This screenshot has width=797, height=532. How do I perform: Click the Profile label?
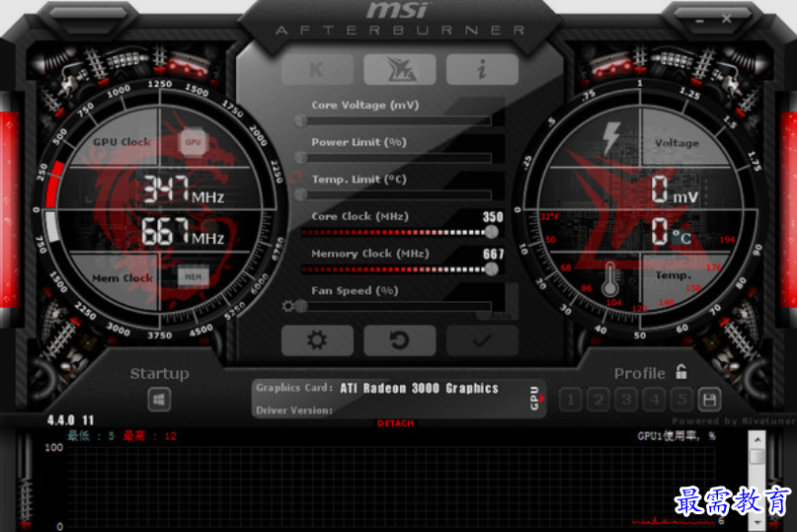(x=639, y=373)
